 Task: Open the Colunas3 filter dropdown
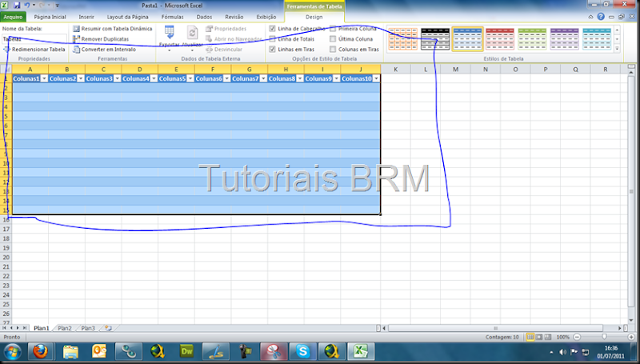tap(117, 78)
